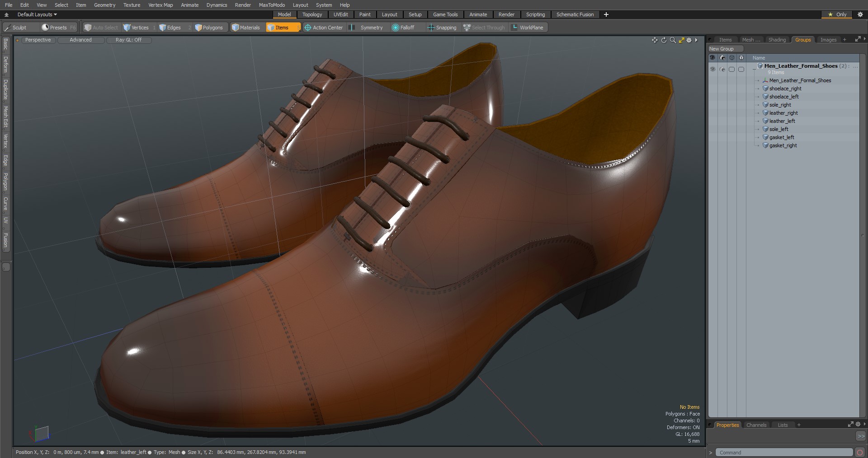Open the Default Layouts dropdown
868x458 pixels.
tap(37, 14)
